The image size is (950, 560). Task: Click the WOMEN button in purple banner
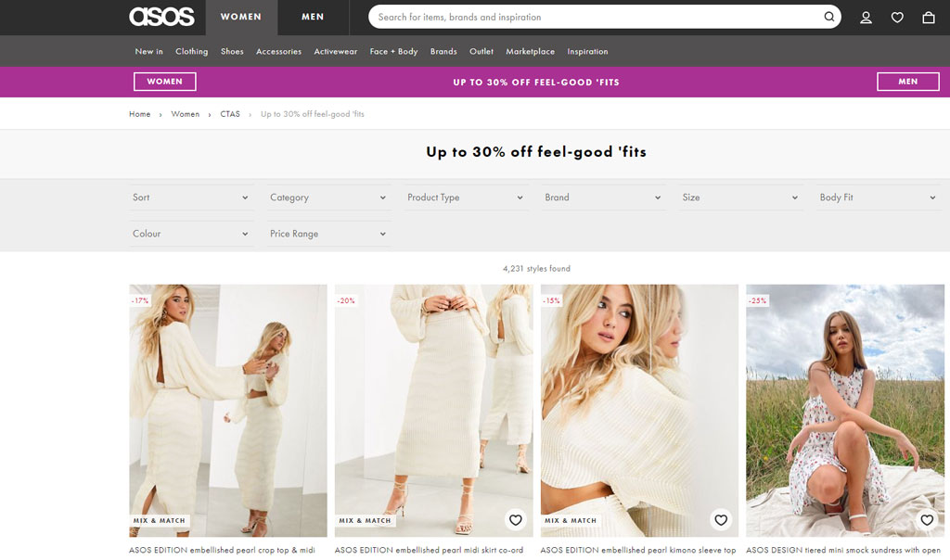[x=165, y=82]
